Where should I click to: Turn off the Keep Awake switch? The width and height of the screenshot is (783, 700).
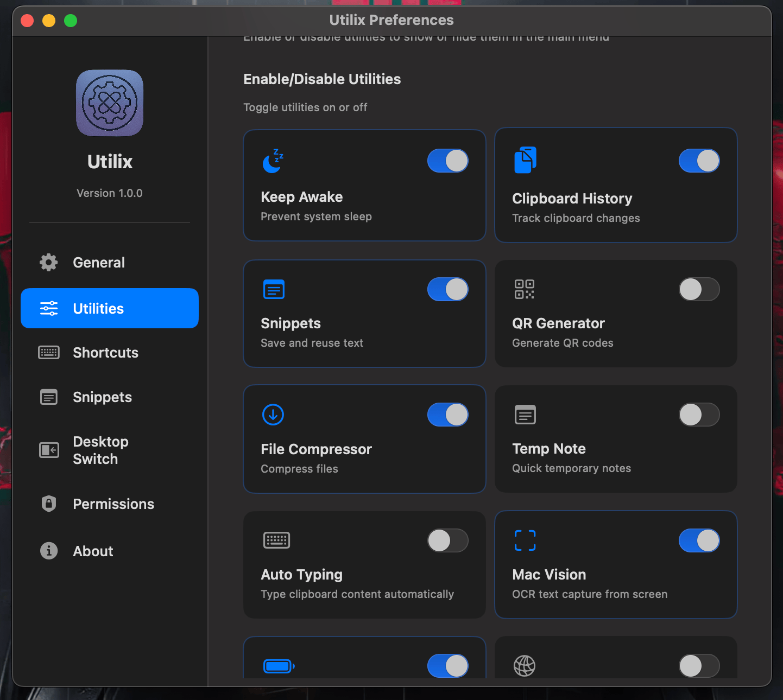pos(448,161)
